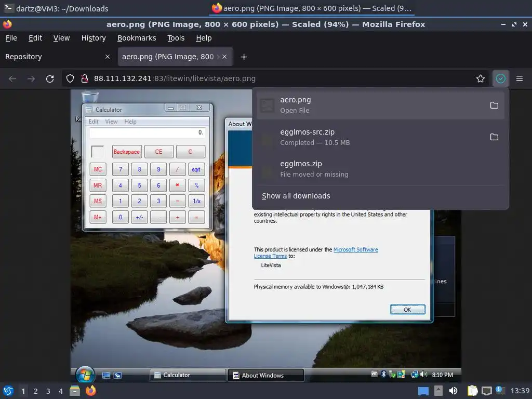Viewport: 532px width, 399px height.
Task: Open the View menu
Action: (61, 38)
